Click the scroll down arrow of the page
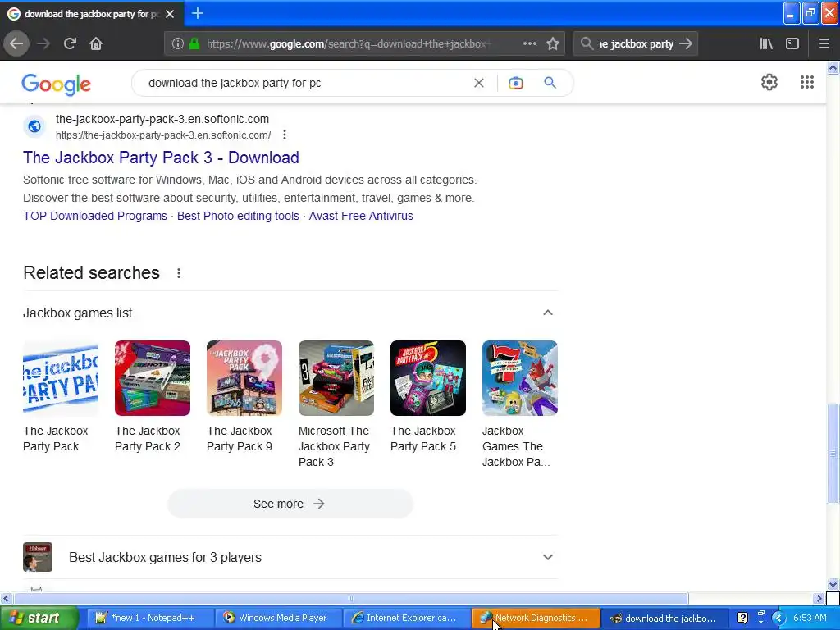The image size is (840, 630). coord(833,584)
